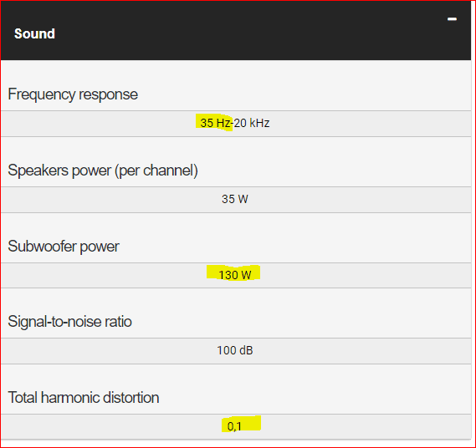This screenshot has width=476, height=448.
Task: Click the dark Sound header bar
Action: [x=236, y=30]
